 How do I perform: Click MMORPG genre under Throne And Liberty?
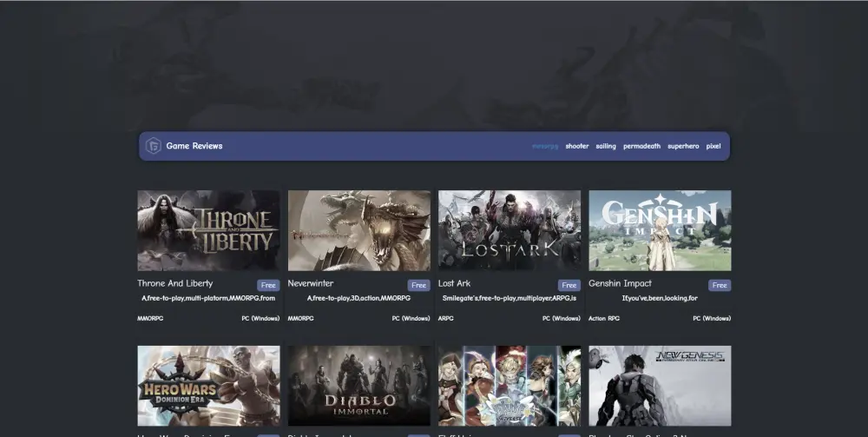(x=150, y=319)
